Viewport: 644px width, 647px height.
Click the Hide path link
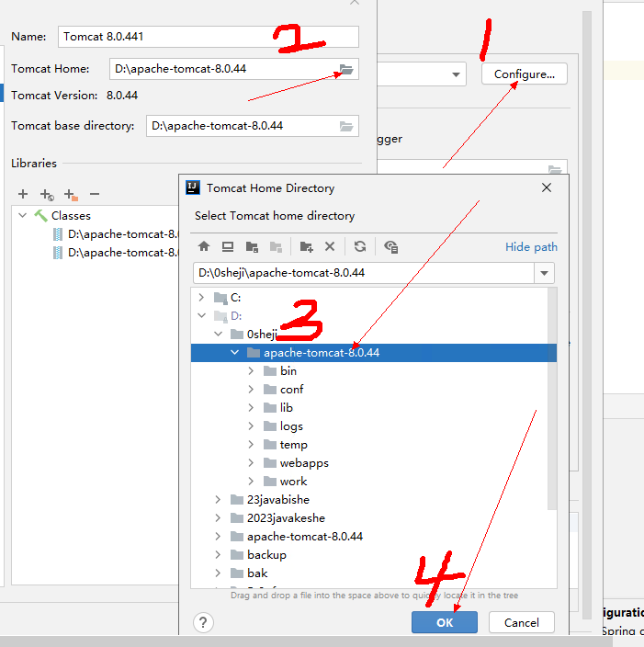[531, 246]
